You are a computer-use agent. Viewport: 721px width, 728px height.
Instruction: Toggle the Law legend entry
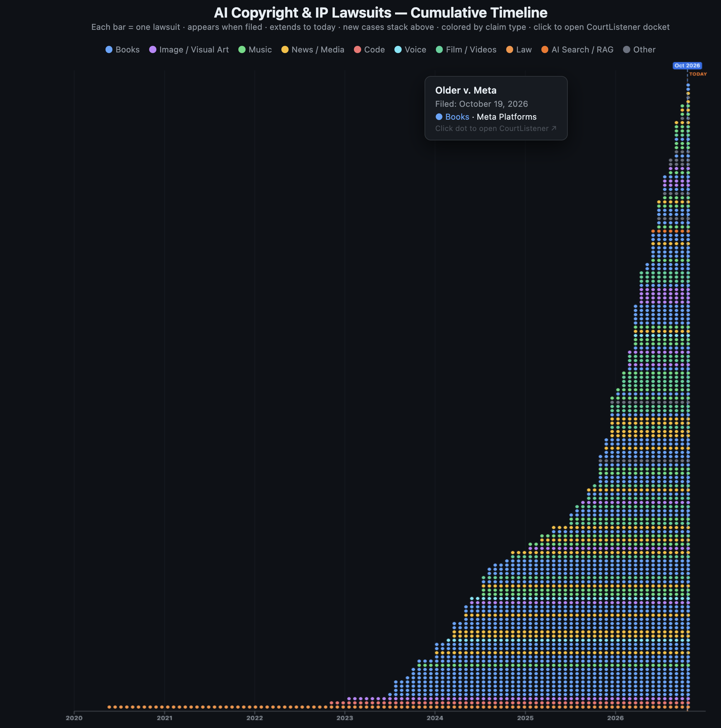[519, 50]
